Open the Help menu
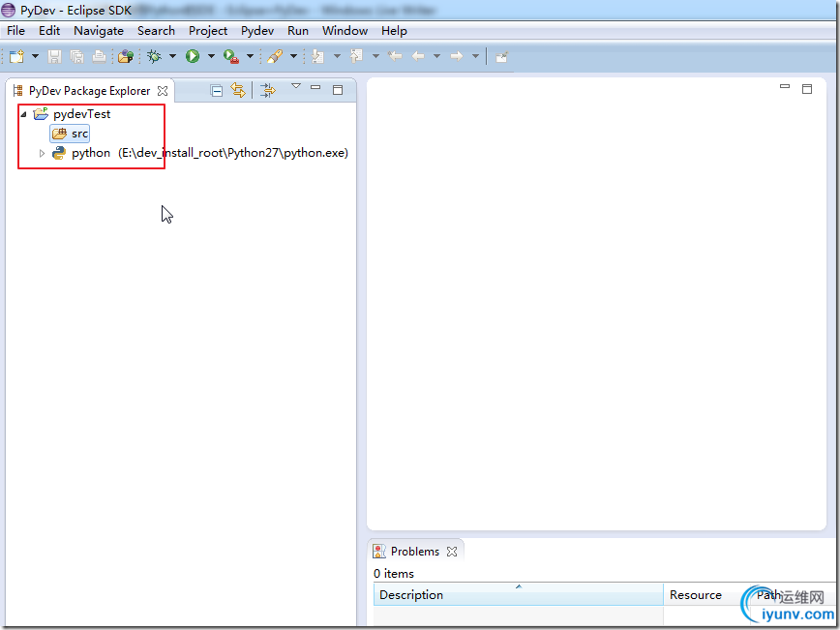 click(394, 31)
